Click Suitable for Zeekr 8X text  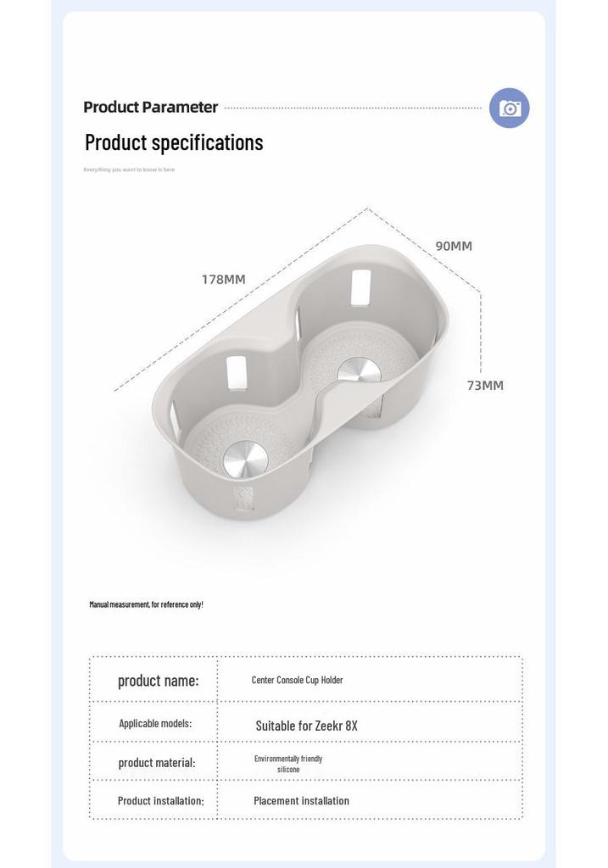click(x=306, y=726)
